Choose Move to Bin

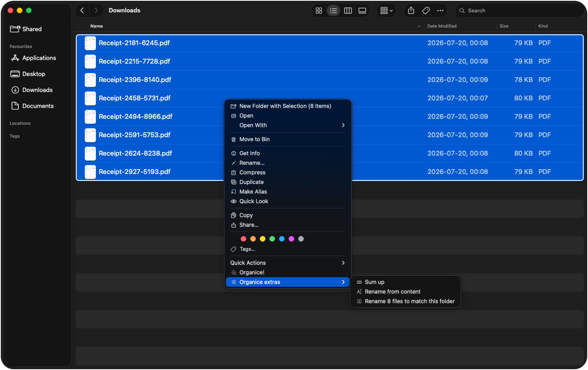(288, 139)
